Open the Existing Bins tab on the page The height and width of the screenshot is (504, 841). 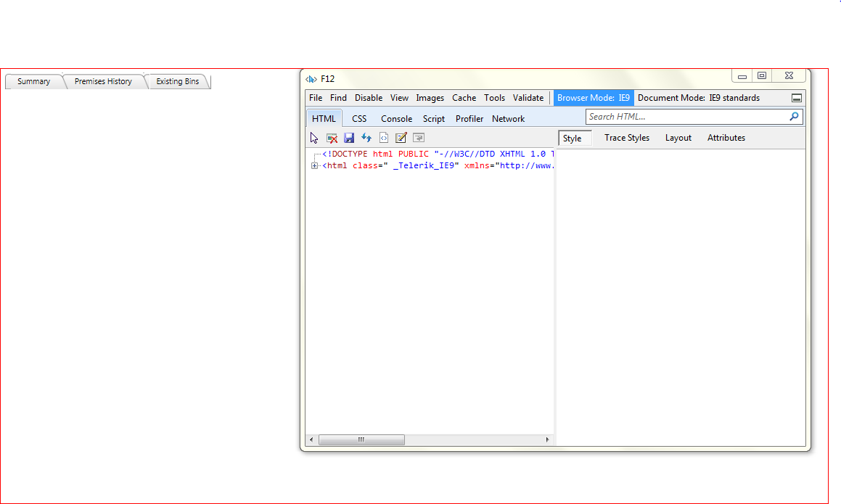(x=178, y=81)
